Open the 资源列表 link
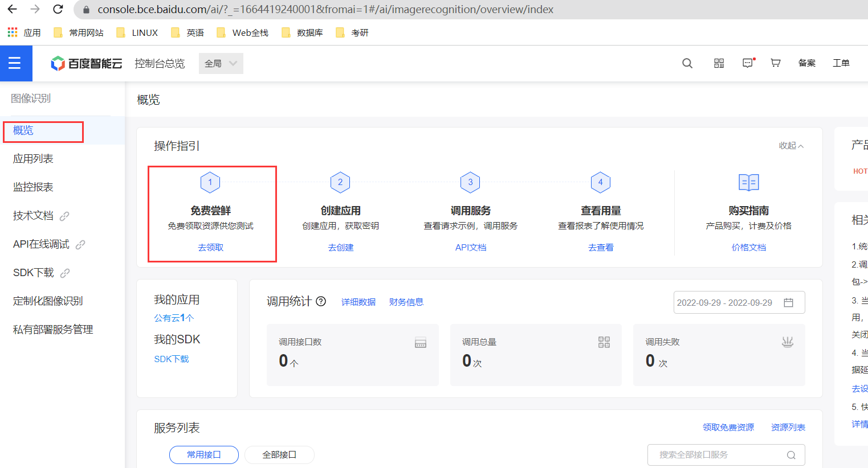 (788, 428)
